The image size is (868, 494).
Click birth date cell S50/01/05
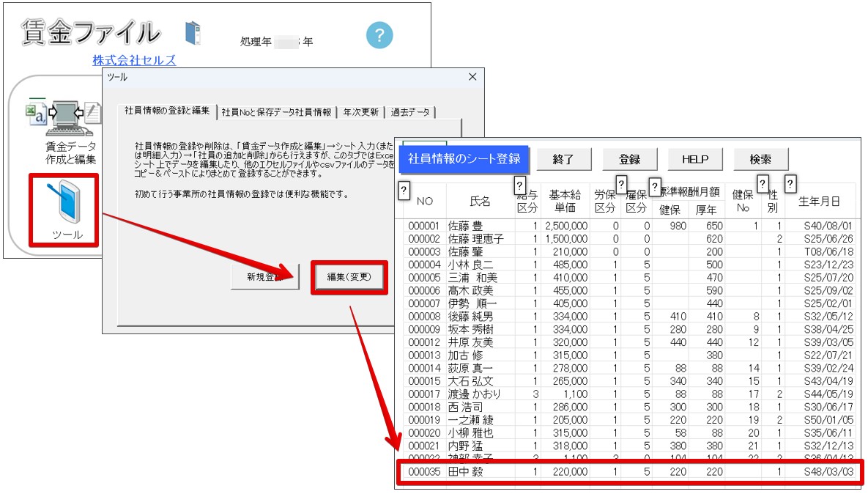tap(828, 420)
